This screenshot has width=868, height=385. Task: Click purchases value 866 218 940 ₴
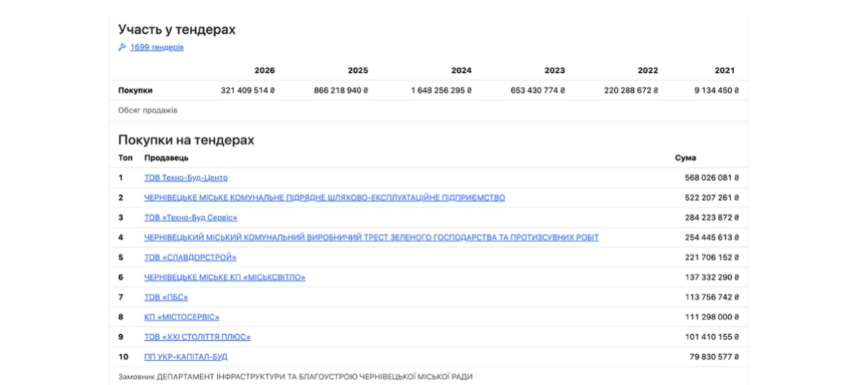coord(341,91)
